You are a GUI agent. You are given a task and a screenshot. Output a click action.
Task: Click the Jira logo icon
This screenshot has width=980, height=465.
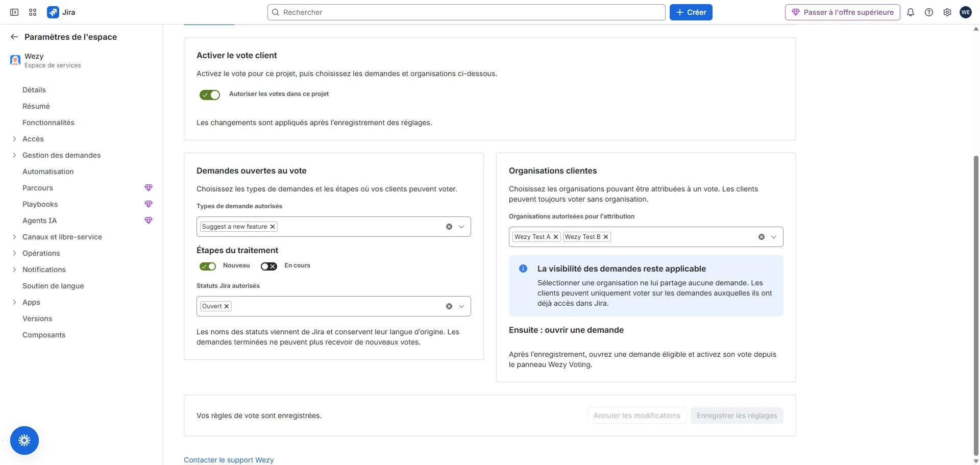point(53,12)
